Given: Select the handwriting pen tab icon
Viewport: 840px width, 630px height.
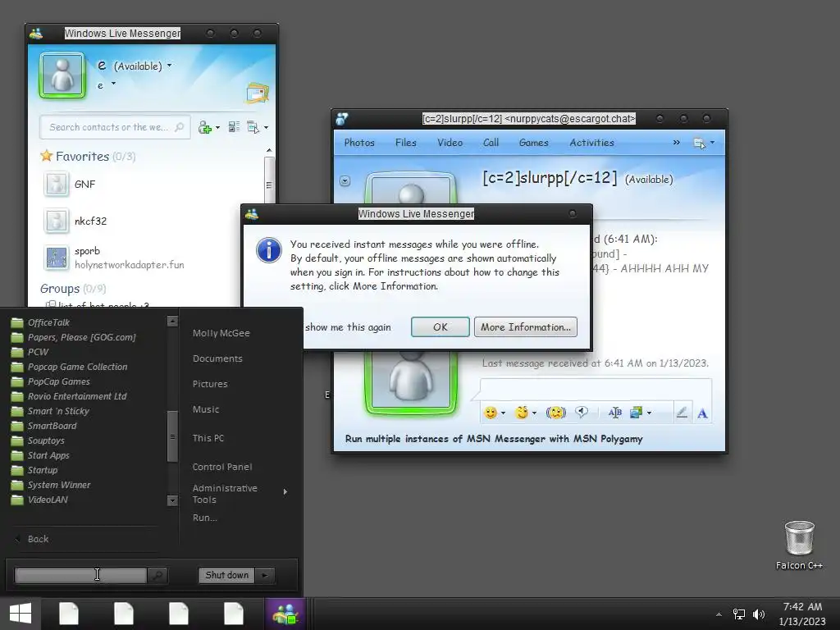Looking at the screenshot, I should pos(682,413).
